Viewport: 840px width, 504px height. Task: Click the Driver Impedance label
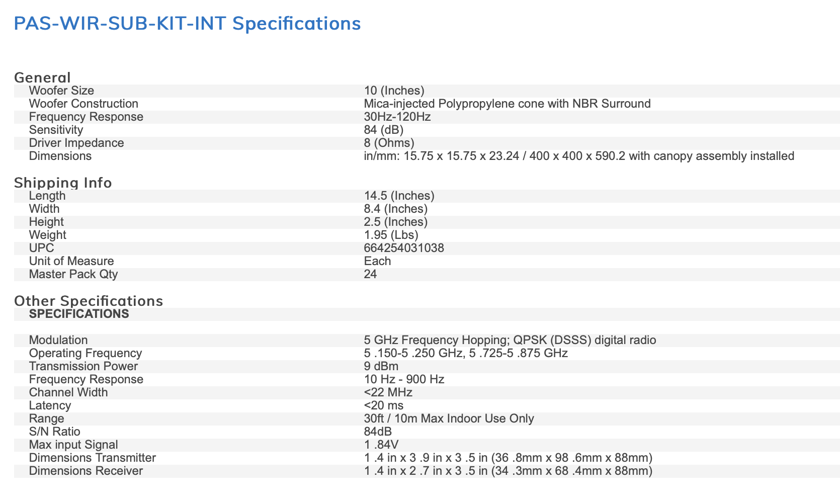click(x=76, y=143)
